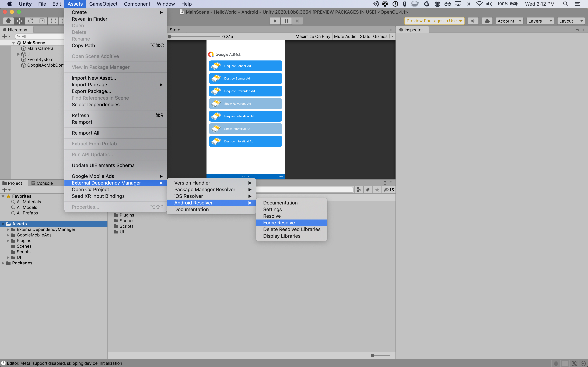Click the Pause button in toolbar
The height and width of the screenshot is (367, 588).
[286, 21]
